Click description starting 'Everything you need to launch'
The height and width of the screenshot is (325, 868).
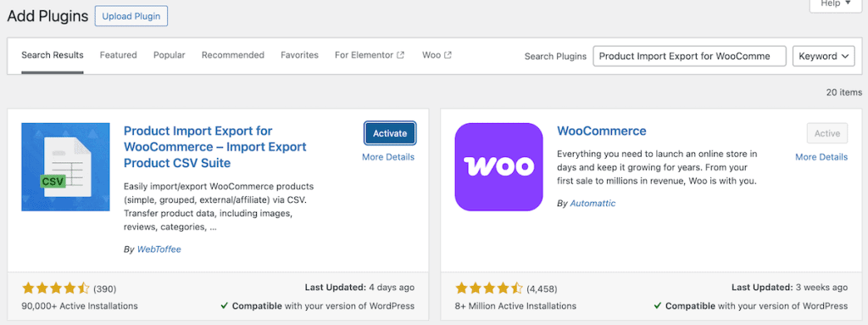(x=657, y=167)
